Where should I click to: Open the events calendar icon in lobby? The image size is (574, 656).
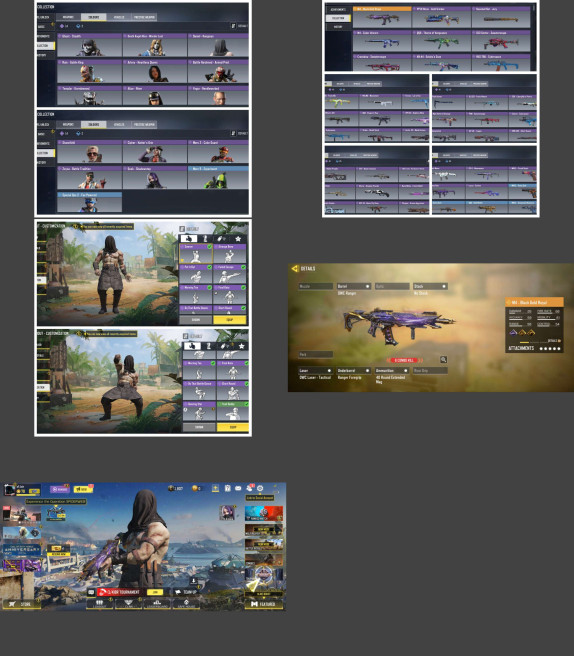228,488
